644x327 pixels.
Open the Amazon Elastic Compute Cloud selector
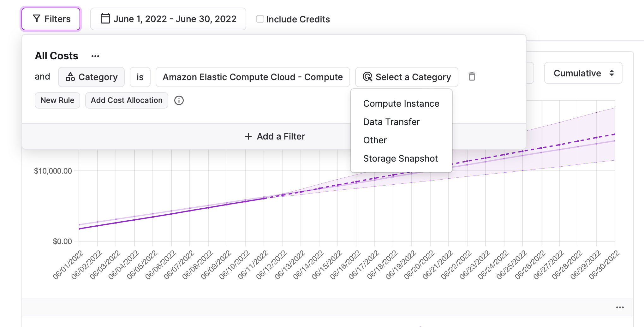[253, 77]
